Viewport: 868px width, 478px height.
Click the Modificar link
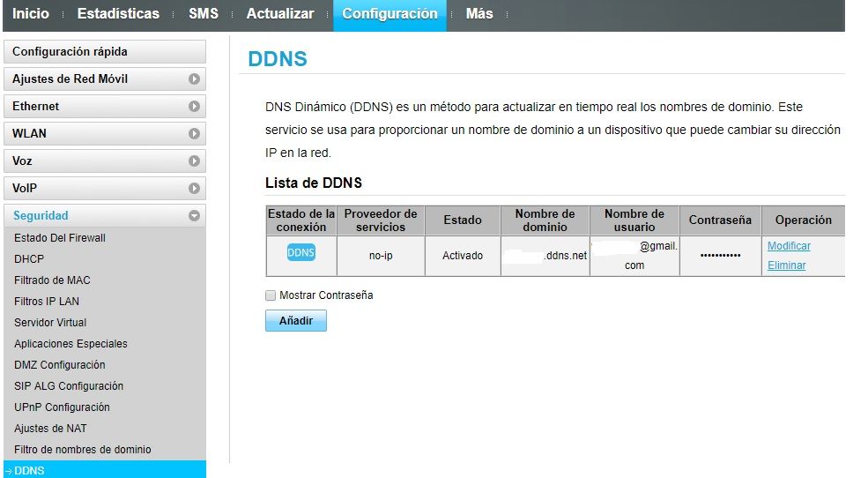789,246
